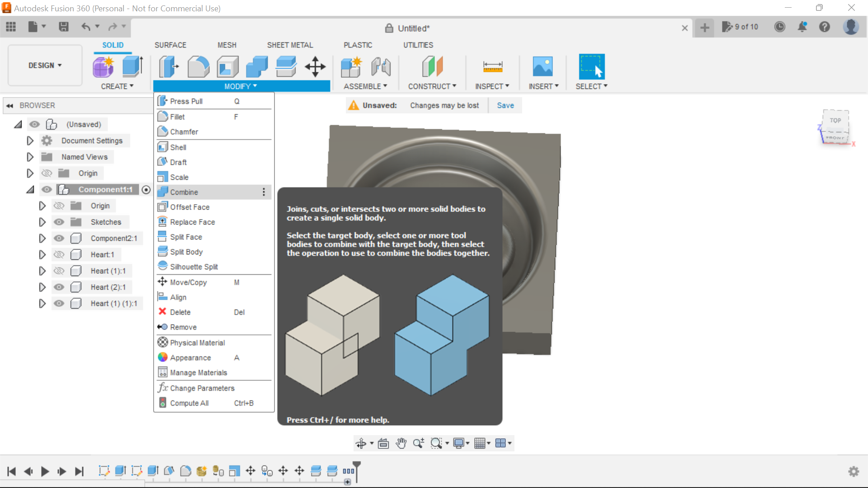The height and width of the screenshot is (488, 868).
Task: Select the Pan tool in the viewport toolbar
Action: click(401, 443)
